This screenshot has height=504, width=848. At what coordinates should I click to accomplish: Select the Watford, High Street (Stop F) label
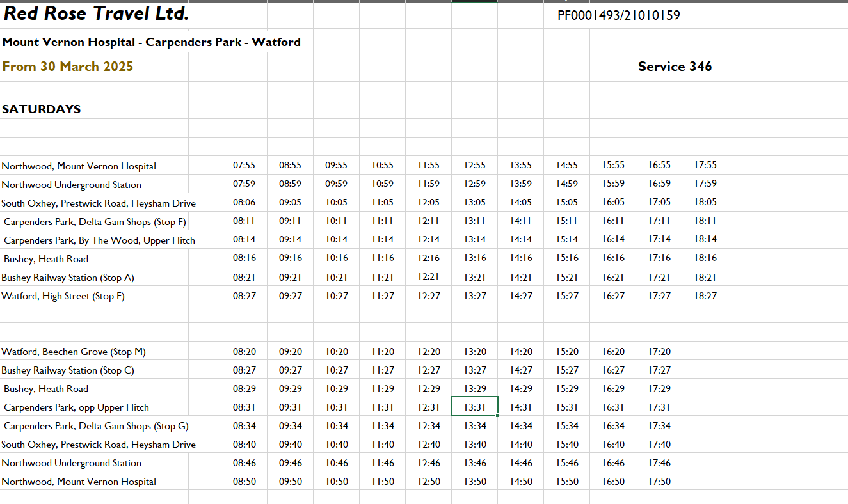pyautogui.click(x=63, y=296)
